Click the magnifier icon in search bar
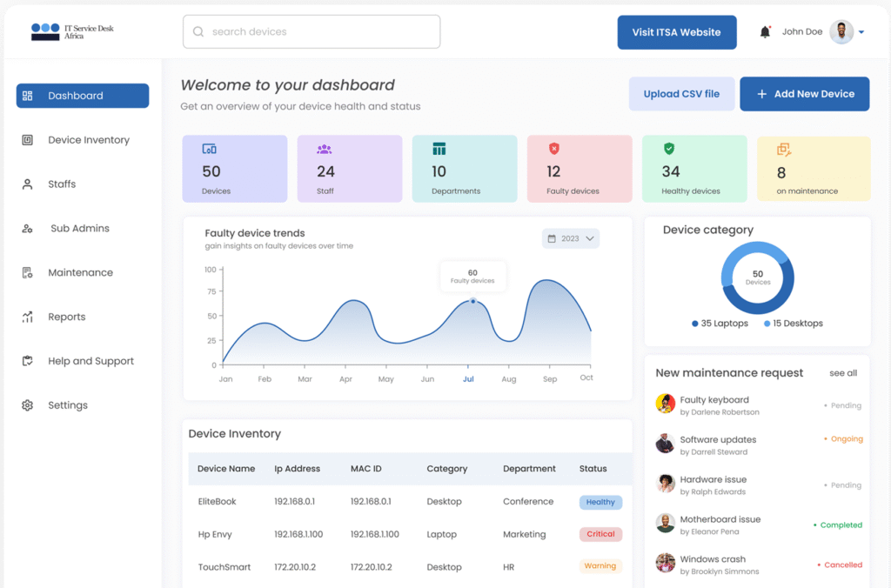The width and height of the screenshot is (891, 588). coord(198,32)
